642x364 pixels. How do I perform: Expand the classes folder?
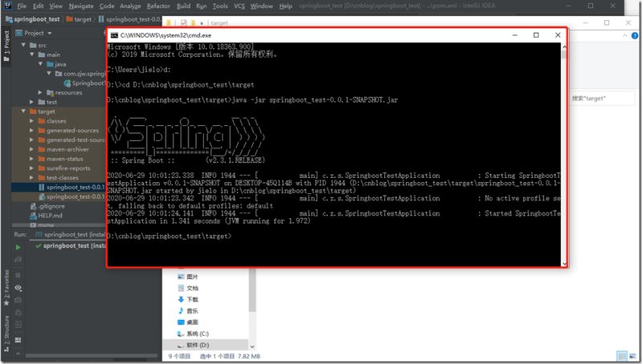(x=31, y=121)
